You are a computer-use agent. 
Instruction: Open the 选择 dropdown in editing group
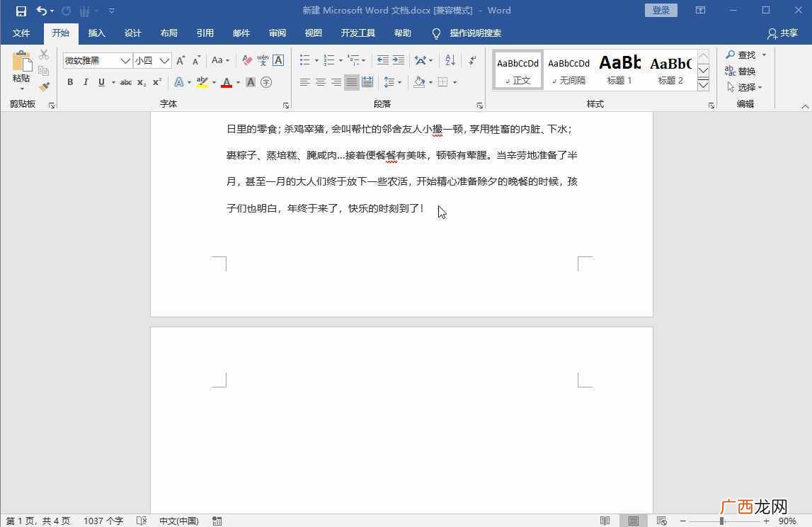745,87
